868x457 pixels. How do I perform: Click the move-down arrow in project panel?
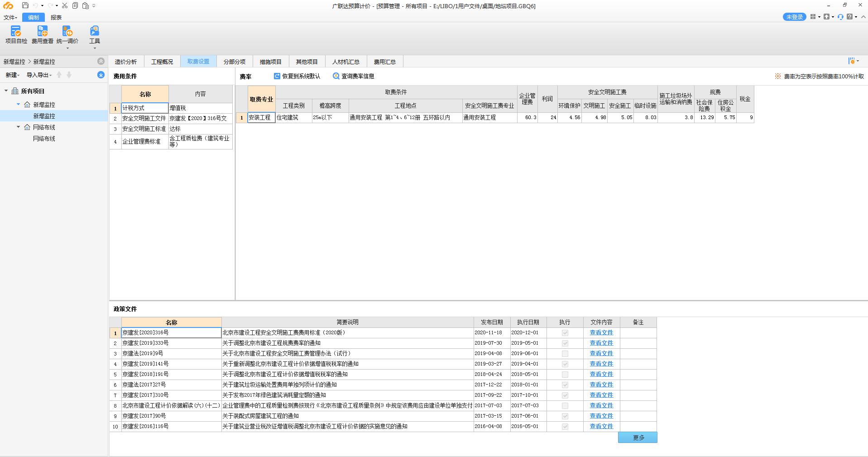pyautogui.click(x=69, y=75)
